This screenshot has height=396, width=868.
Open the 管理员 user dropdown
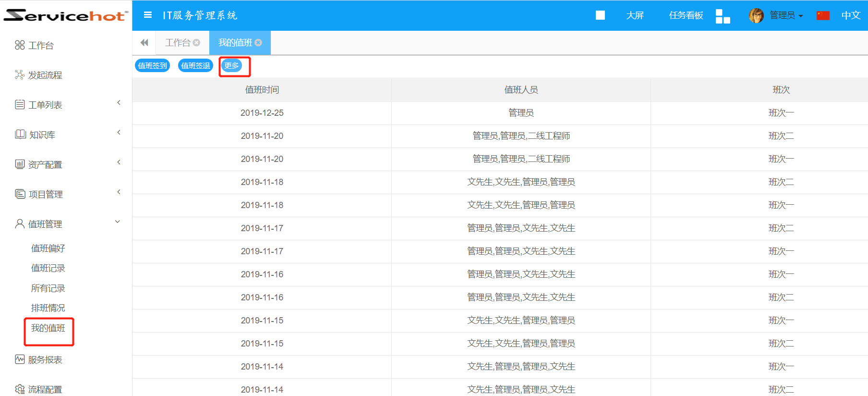tap(786, 15)
